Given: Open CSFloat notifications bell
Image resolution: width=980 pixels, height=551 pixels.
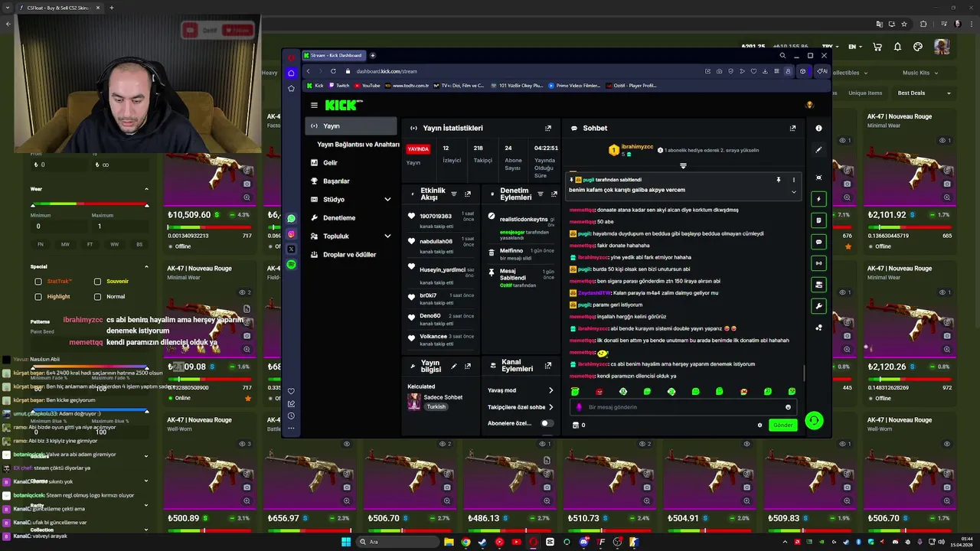Looking at the screenshot, I should click(x=897, y=47).
